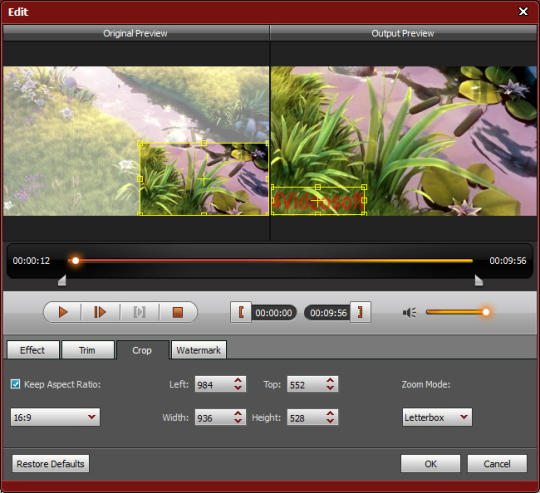Set clip start with left bracket icon
540x493 pixels.
[x=241, y=312]
